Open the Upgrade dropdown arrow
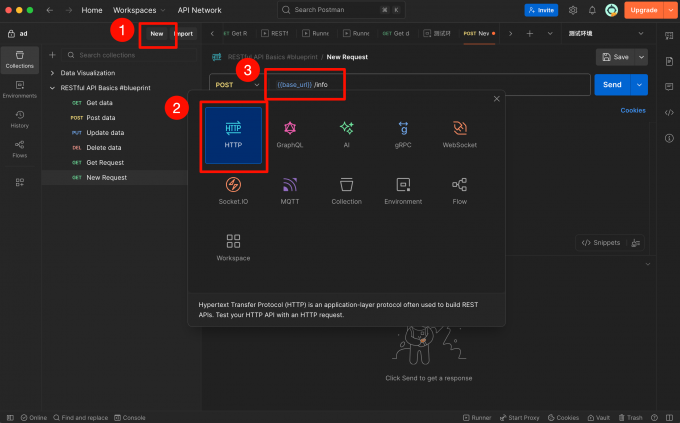The image size is (680, 423). 670,10
